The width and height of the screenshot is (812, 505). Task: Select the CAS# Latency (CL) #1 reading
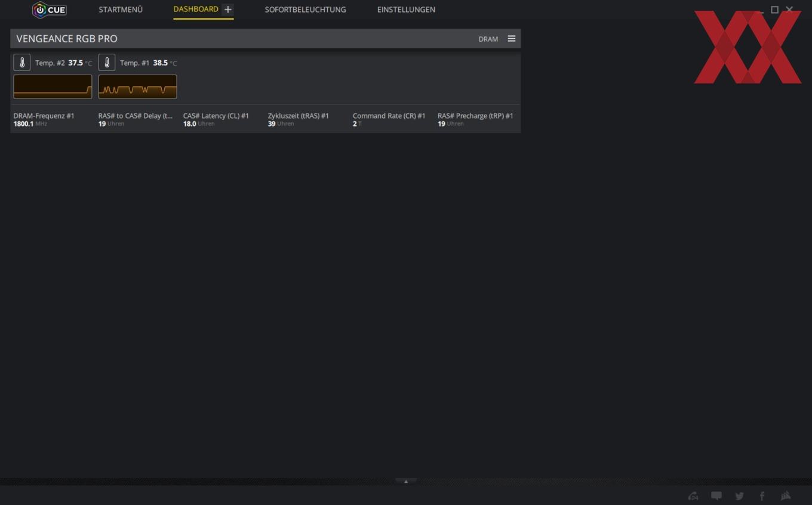click(x=216, y=119)
